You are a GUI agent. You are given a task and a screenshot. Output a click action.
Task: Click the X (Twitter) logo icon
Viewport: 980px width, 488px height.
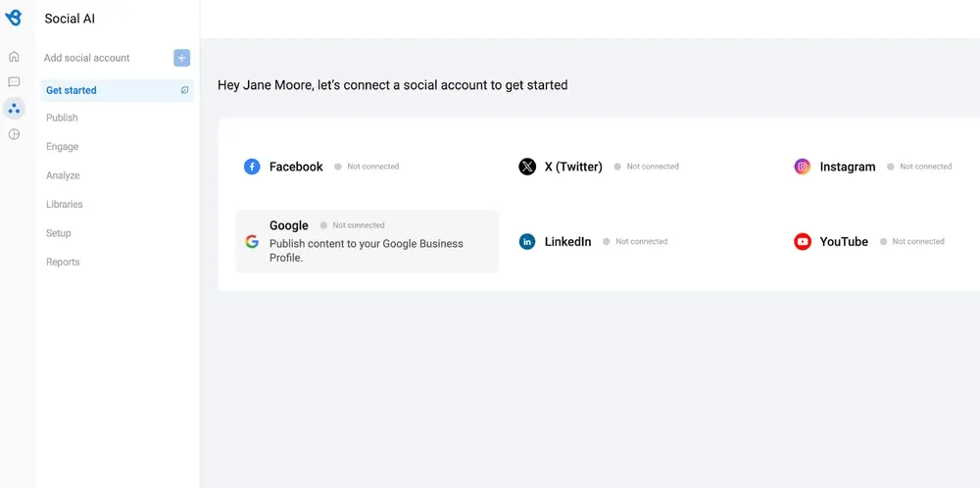527,167
